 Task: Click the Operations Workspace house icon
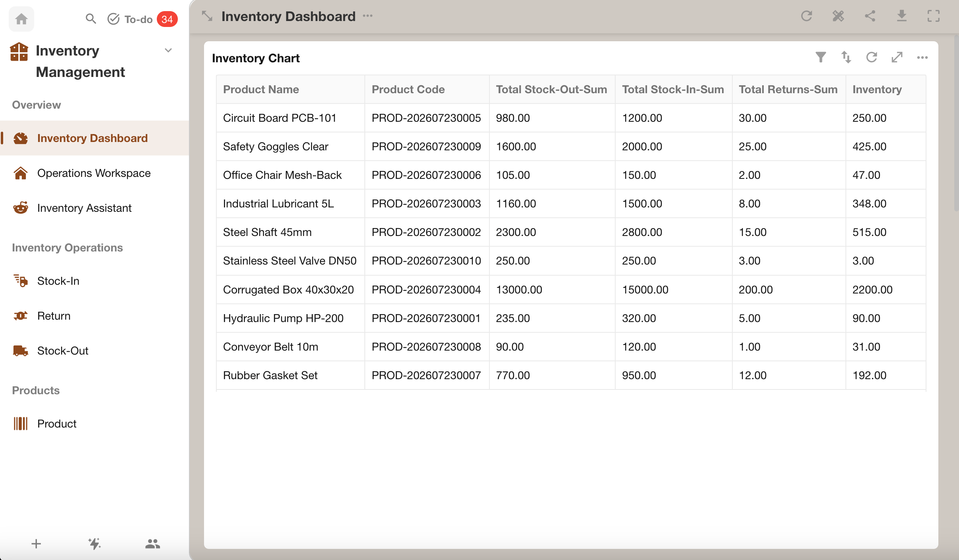point(21,173)
